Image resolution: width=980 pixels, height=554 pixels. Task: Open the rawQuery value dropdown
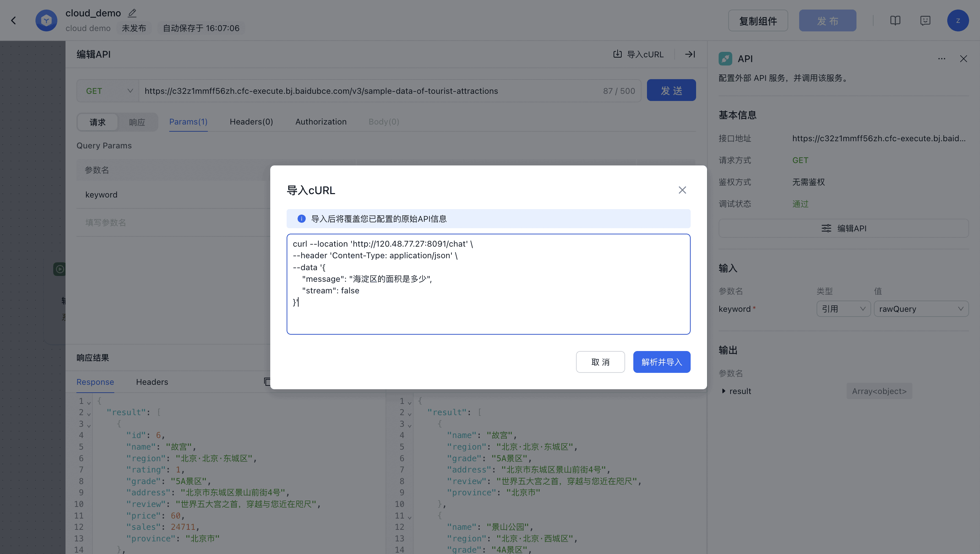coord(921,309)
